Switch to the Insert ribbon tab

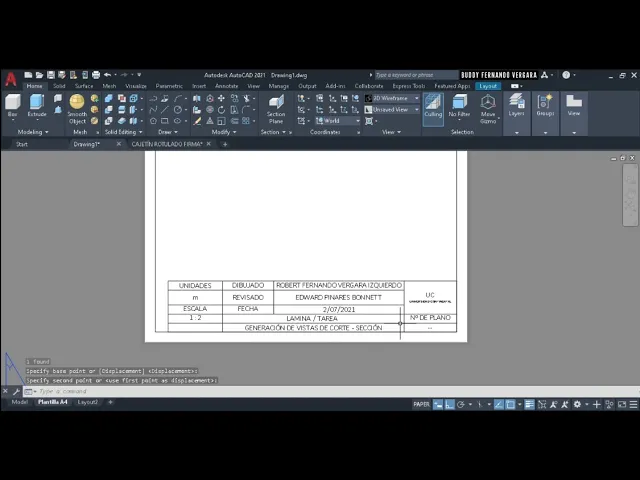point(199,86)
